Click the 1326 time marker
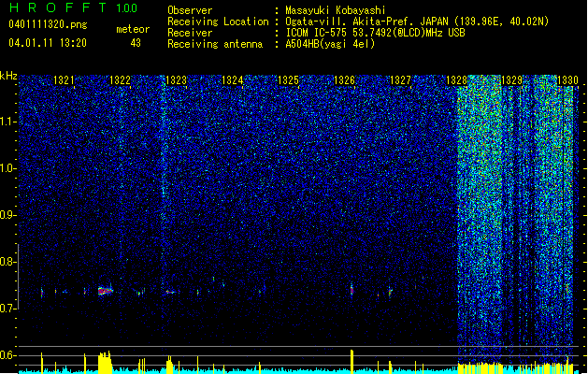This screenshot has width=588, height=374. 344,80
